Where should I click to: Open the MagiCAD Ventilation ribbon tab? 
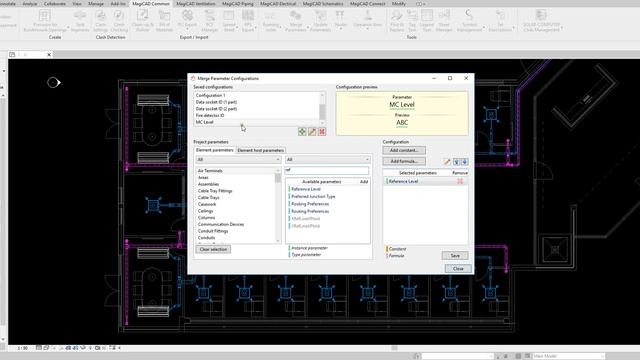coord(196,4)
